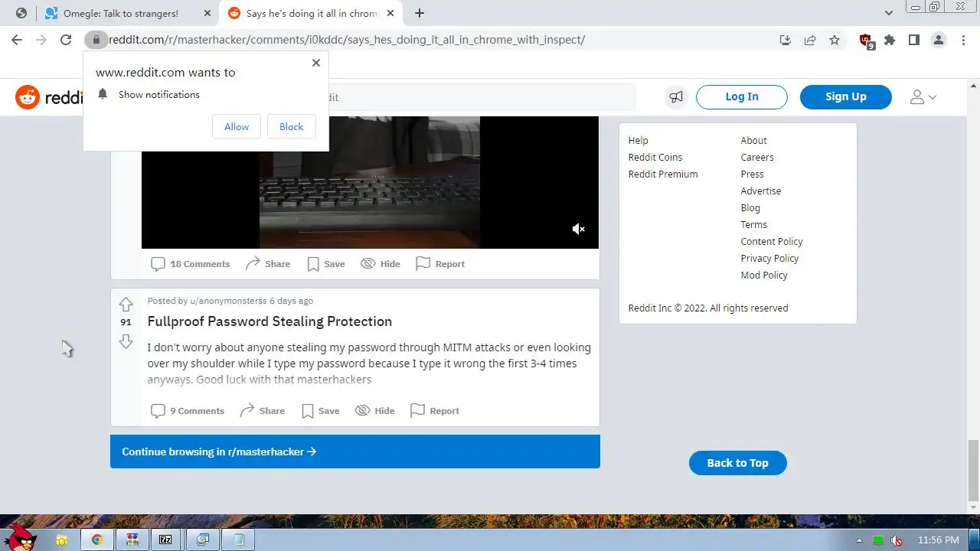Click the muted volume tray icon

click(x=896, y=540)
